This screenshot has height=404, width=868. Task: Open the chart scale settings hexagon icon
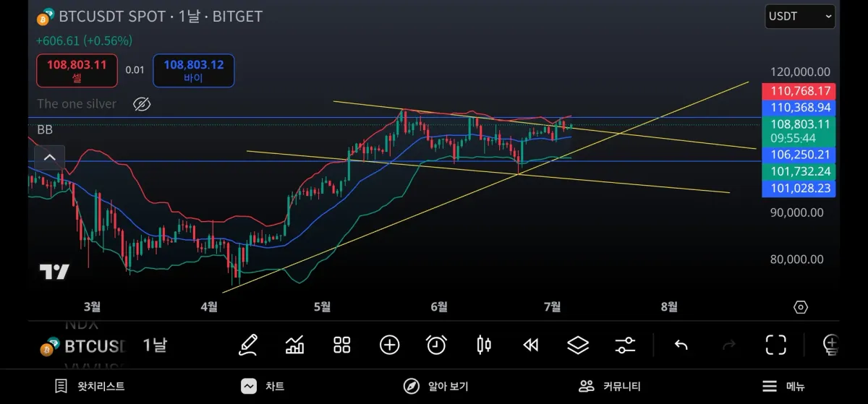pos(801,307)
